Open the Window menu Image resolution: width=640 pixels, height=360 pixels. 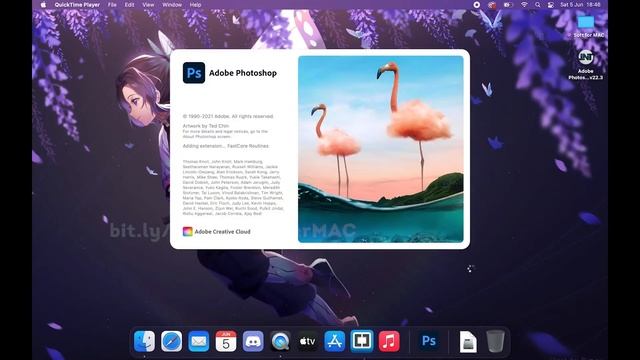click(x=172, y=5)
